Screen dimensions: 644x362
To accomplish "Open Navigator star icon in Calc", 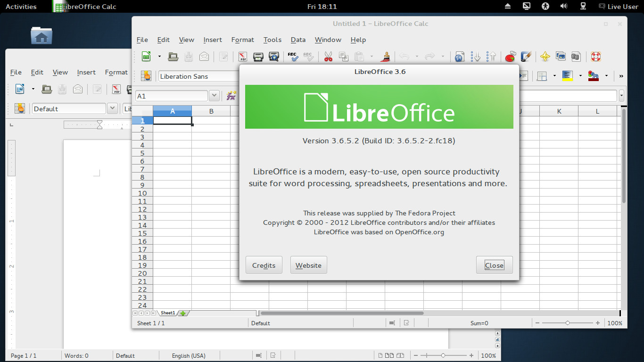I will [545, 57].
